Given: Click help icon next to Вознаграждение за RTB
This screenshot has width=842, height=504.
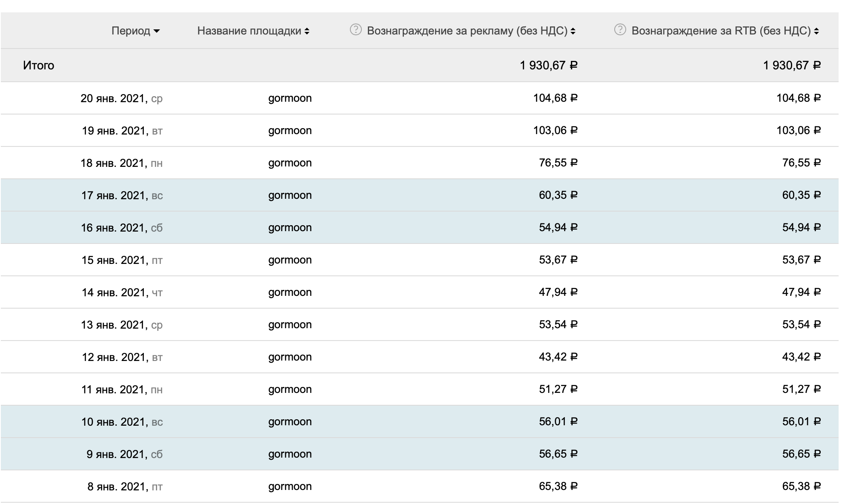Looking at the screenshot, I should pyautogui.click(x=620, y=30).
